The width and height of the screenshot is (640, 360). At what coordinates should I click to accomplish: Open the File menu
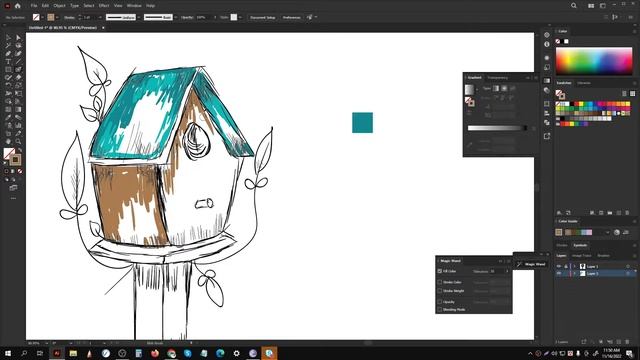click(34, 6)
